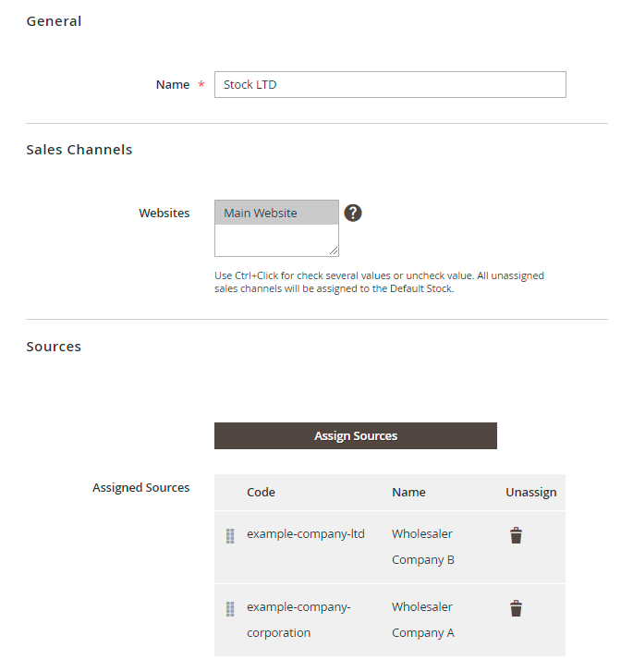
Task: Select Main Website in the Websites list
Action: click(276, 213)
